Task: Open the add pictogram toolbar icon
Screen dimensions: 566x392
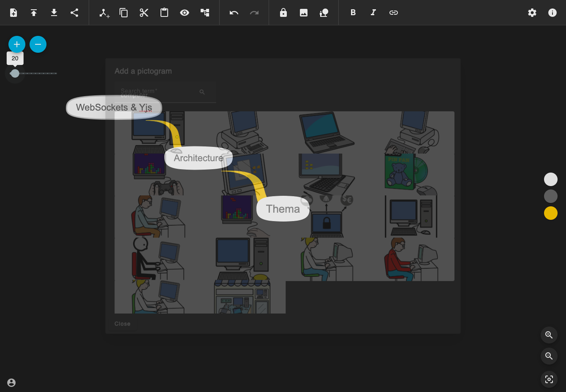Action: click(x=324, y=13)
